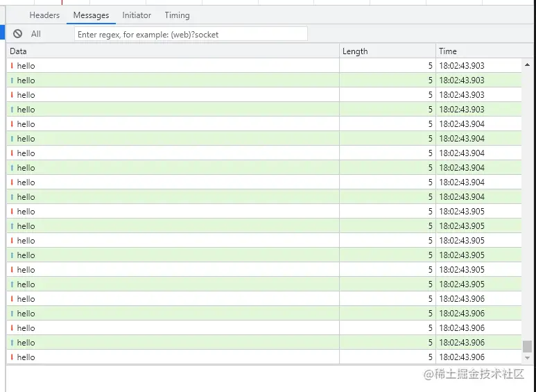Select the bottommost hello message row

pos(264,357)
